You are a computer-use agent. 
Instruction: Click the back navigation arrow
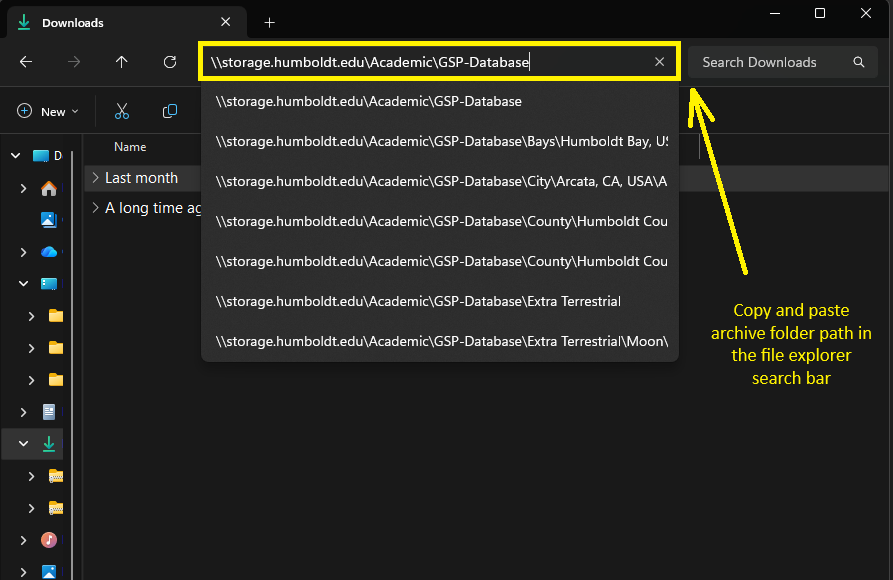click(x=25, y=62)
